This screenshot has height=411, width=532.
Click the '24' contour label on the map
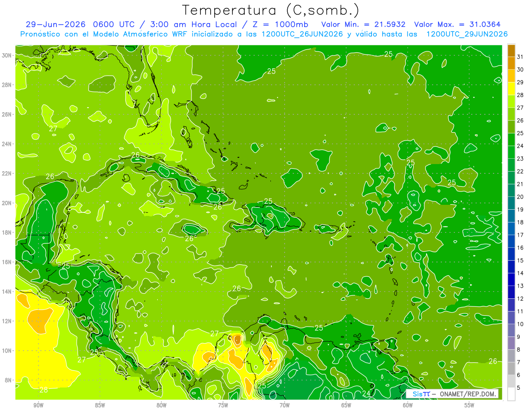coord(366,393)
